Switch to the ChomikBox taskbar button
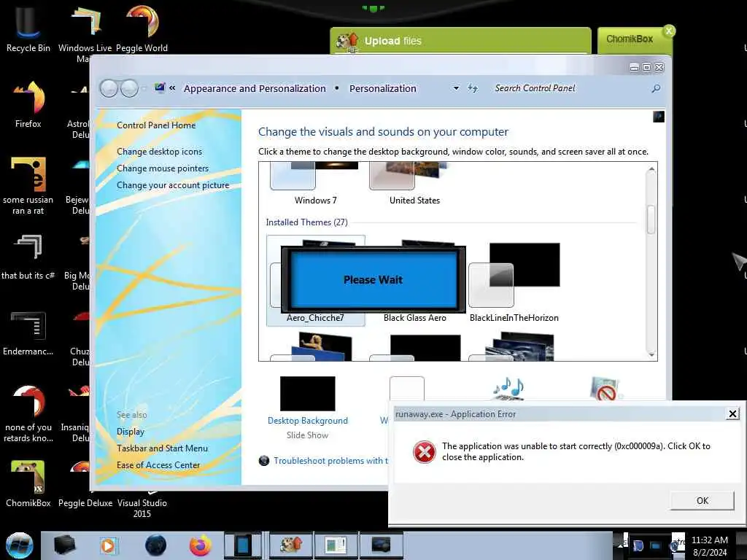 coord(290,545)
